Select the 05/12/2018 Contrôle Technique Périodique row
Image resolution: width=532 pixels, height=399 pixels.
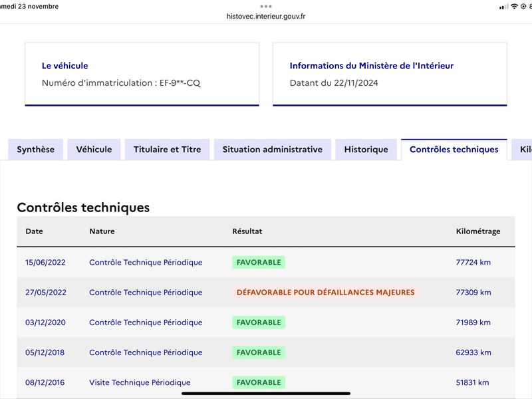tap(266, 352)
